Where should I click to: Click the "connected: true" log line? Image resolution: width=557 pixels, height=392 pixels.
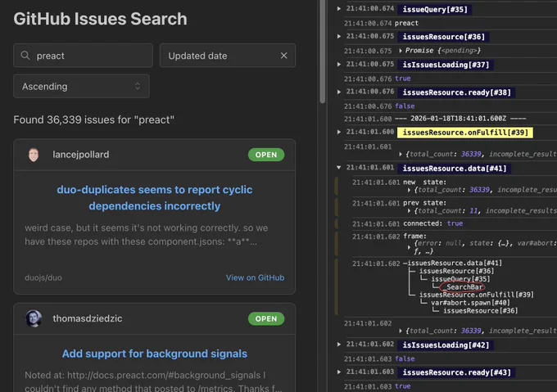click(432, 223)
